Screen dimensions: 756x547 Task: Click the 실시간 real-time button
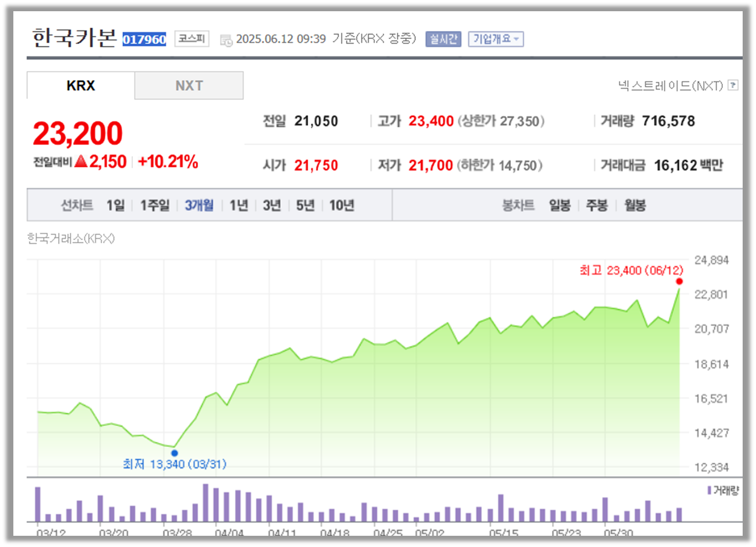(x=443, y=39)
